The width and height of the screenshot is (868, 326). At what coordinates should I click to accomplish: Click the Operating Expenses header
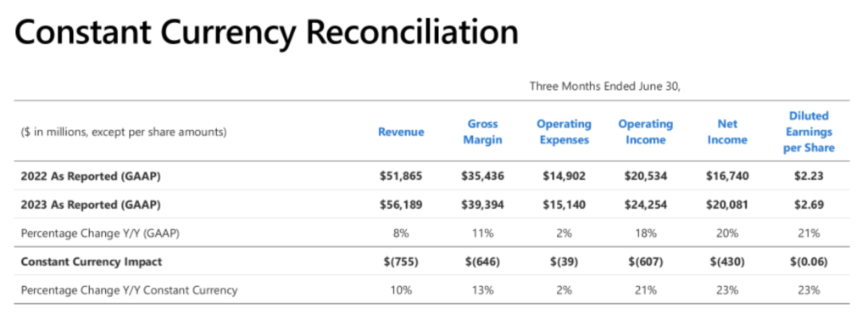coord(564,132)
